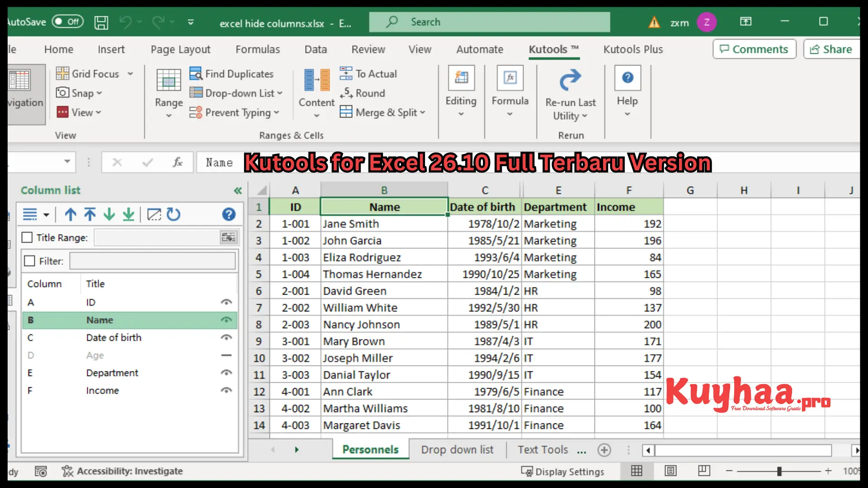Screen dimensions: 868x488
Task: Toggle visibility of Income column
Action: pyautogui.click(x=226, y=390)
